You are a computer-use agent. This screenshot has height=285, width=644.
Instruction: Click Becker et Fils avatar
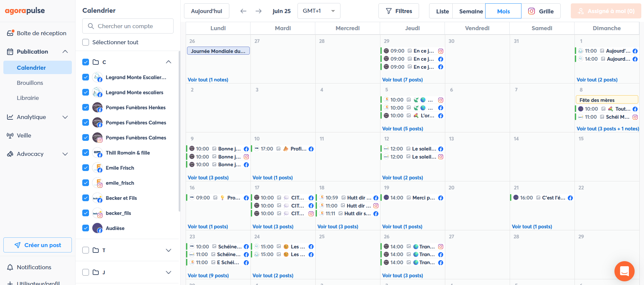[x=97, y=198]
